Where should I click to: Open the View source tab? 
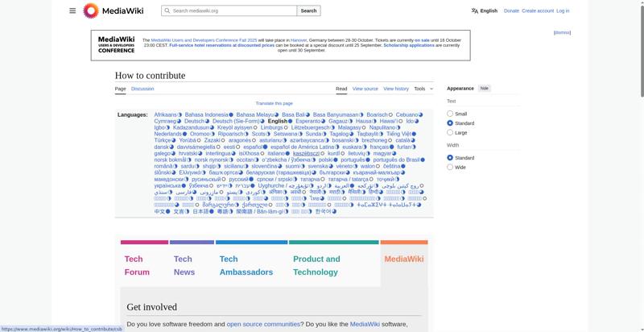point(365,89)
